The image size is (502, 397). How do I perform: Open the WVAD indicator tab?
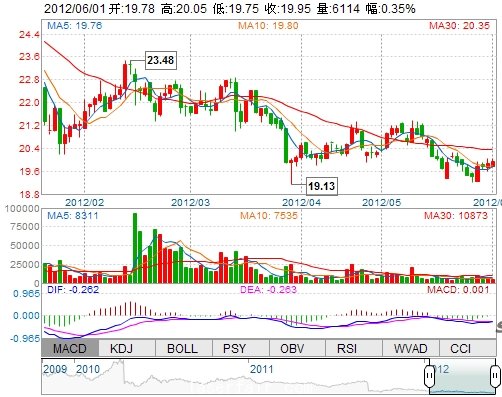411,348
